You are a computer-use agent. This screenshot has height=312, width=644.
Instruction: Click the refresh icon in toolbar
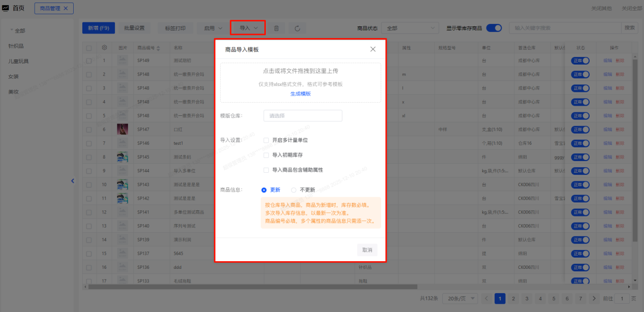297,28
